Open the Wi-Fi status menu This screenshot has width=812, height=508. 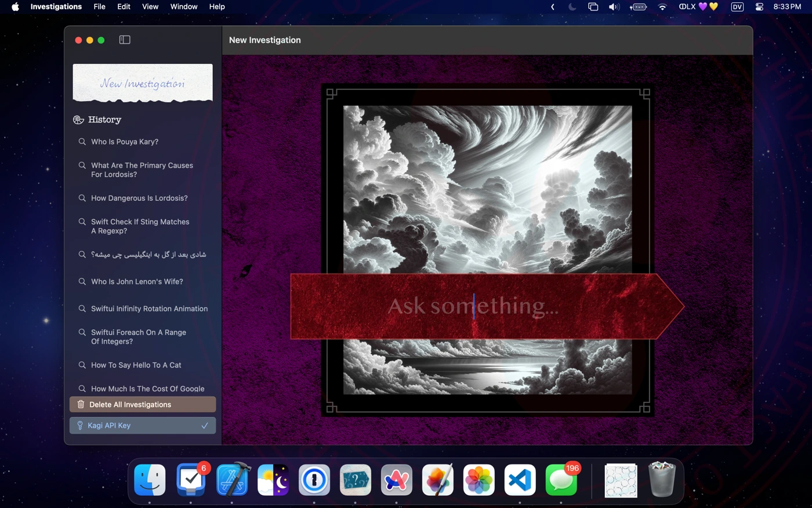(662, 7)
